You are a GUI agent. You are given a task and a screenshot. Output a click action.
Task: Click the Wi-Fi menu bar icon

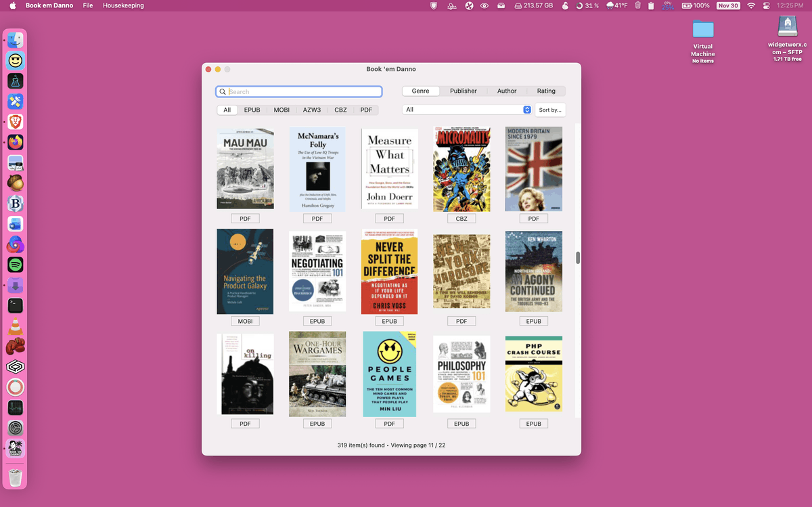[750, 5]
